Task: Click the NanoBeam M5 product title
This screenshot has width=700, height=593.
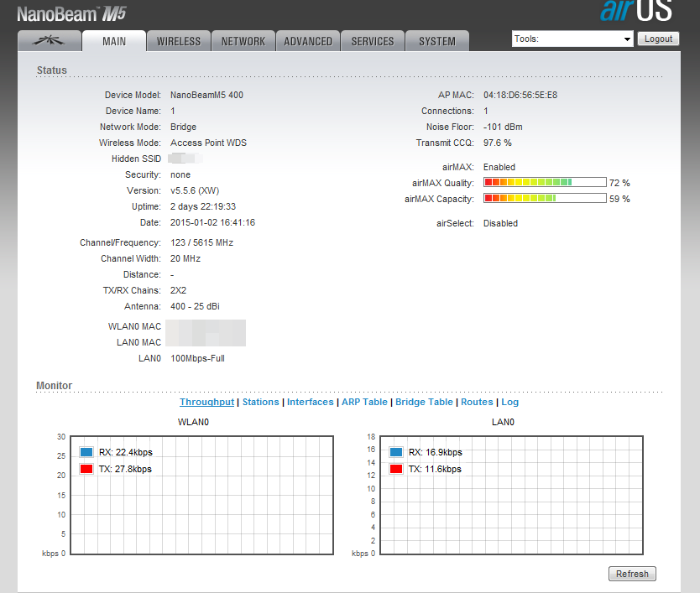Action: (72, 14)
